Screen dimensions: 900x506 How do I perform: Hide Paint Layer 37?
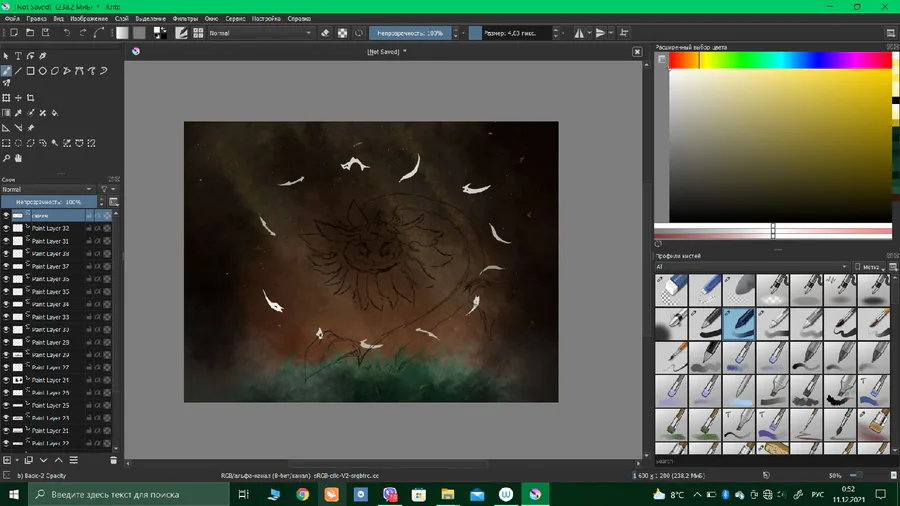pyautogui.click(x=6, y=266)
